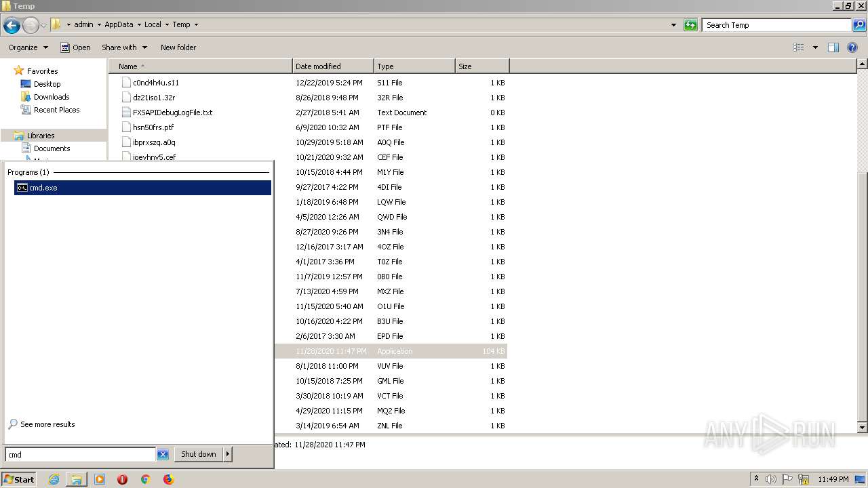This screenshot has height=488, width=868.
Task: Open Documents library
Action: pos(52,148)
